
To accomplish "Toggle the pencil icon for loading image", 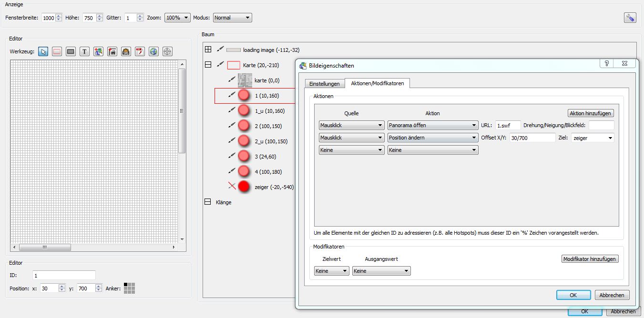I will coord(220,49).
